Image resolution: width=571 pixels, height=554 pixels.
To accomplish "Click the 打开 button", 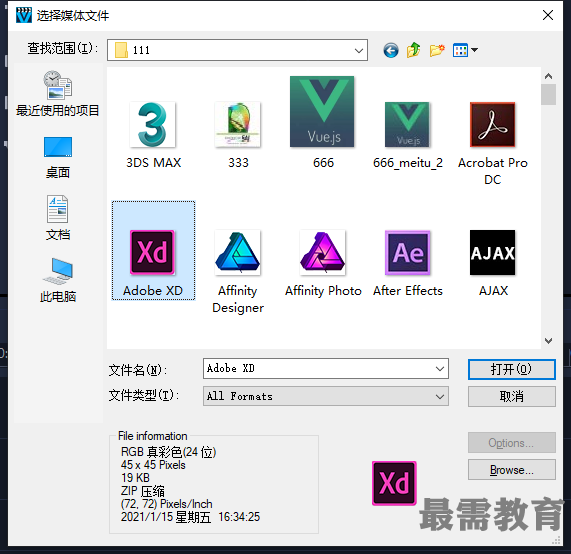I will (512, 369).
